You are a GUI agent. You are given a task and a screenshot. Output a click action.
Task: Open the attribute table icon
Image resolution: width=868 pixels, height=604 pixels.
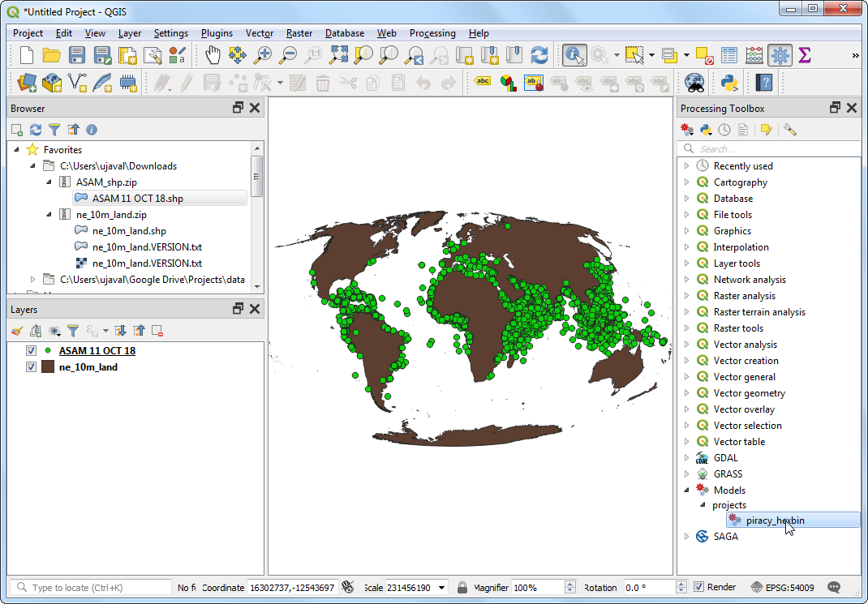729,55
